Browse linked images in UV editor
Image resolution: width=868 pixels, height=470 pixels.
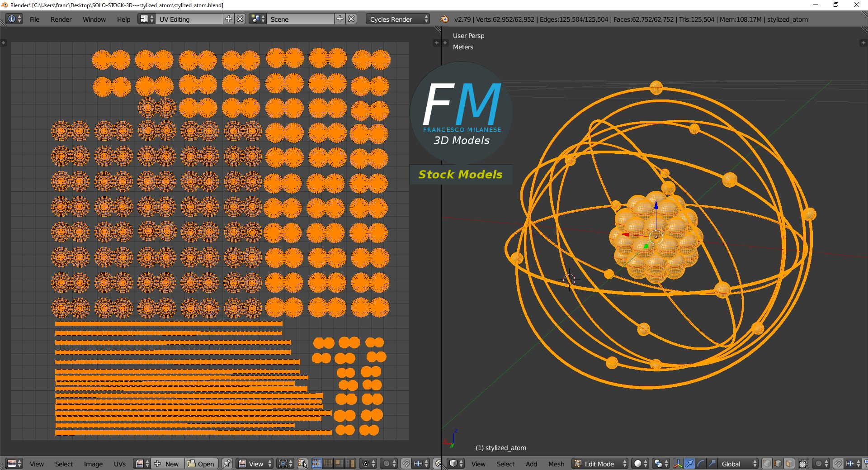pos(142,464)
